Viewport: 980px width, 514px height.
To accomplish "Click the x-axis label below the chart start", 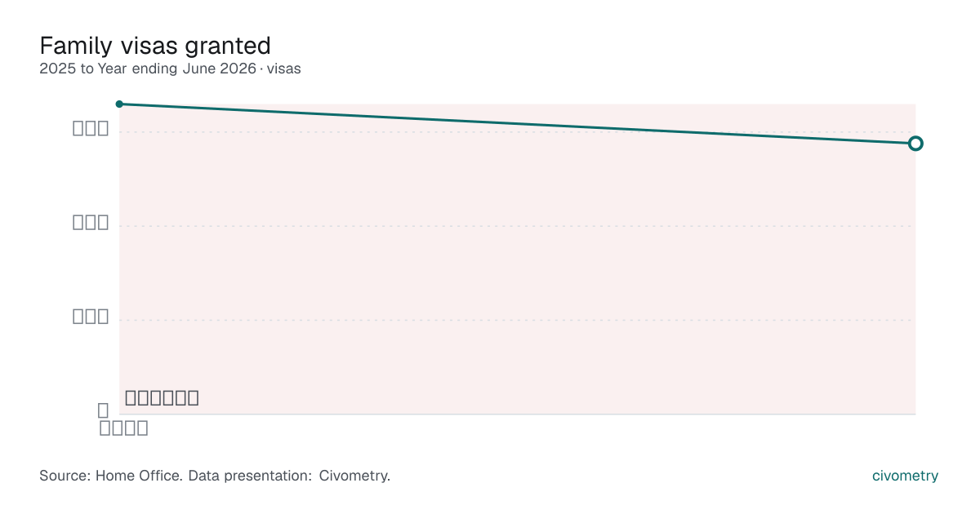I will click(123, 428).
